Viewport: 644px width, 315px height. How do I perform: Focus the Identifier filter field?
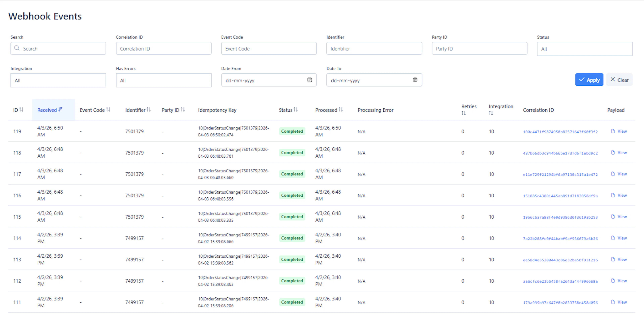[x=374, y=48]
